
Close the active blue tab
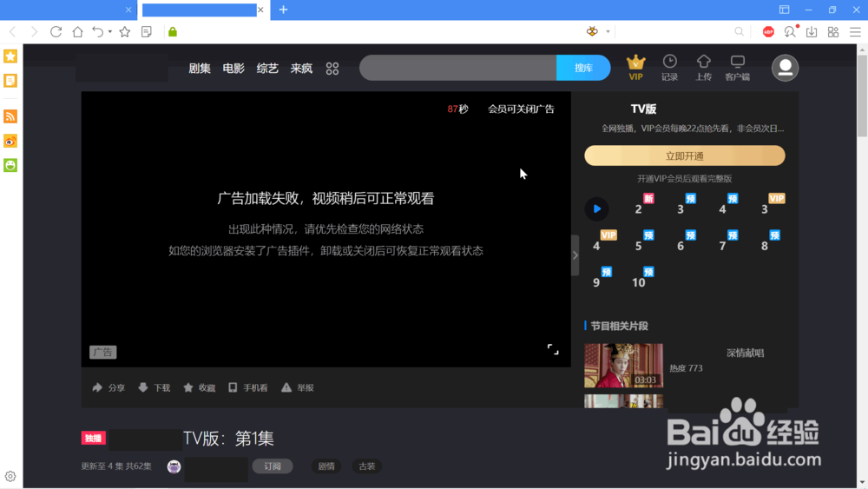click(x=260, y=10)
